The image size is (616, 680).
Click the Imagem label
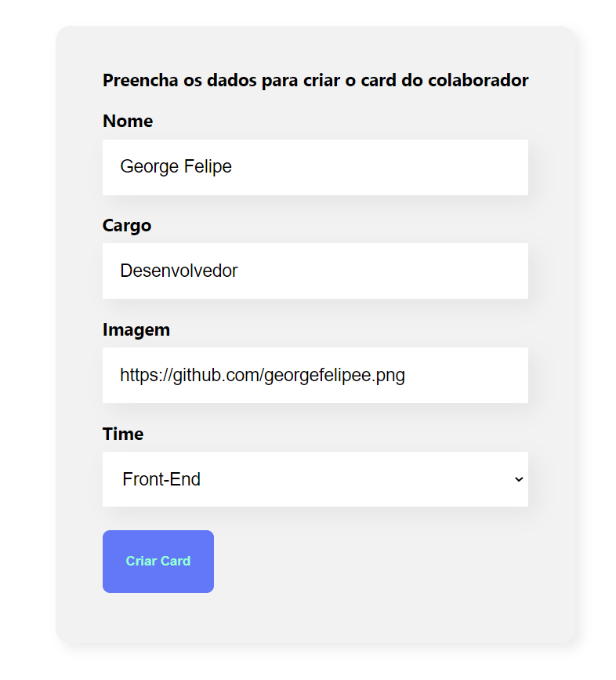pyautogui.click(x=136, y=329)
